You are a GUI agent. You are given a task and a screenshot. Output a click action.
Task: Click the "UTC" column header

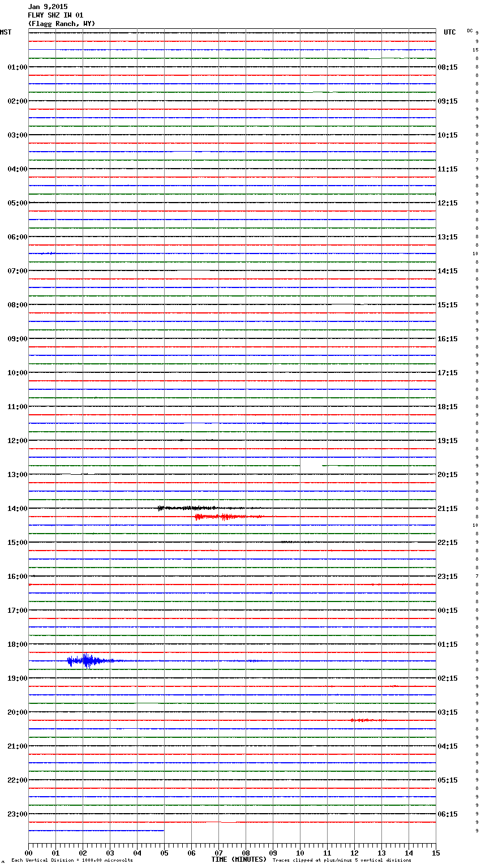[x=450, y=32]
